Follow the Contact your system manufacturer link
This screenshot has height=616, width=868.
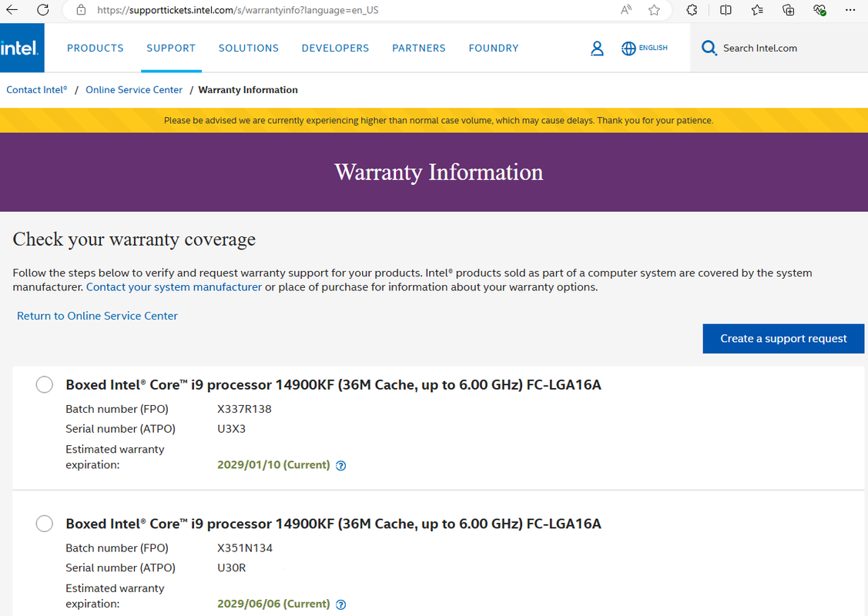[174, 286]
